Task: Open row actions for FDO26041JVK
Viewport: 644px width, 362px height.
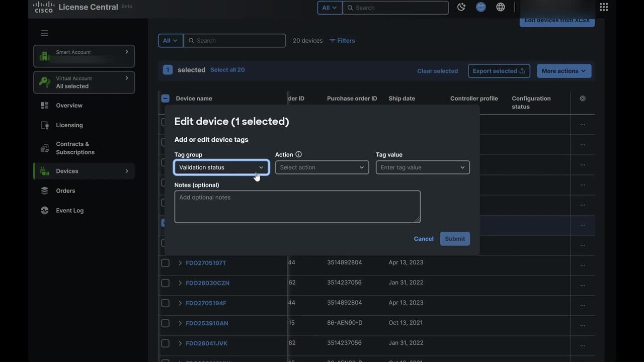Action: [x=583, y=346]
